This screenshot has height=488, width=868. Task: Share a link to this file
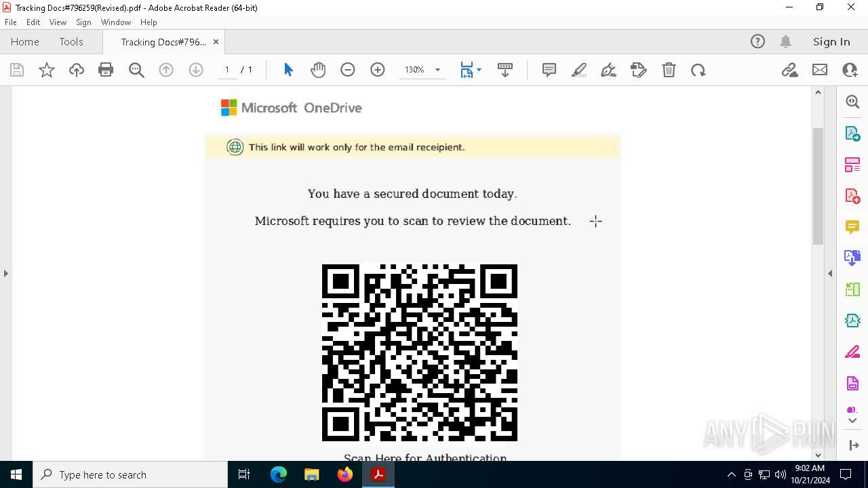pyautogui.click(x=790, y=70)
